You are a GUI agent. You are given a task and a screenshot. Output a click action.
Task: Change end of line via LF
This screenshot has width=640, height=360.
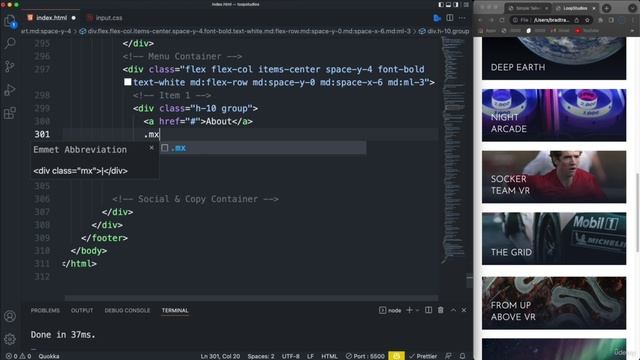point(310,356)
